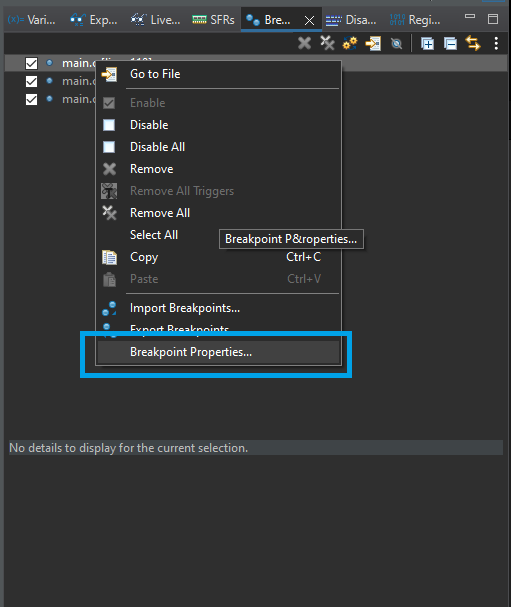This screenshot has height=607, width=511.
Task: Toggle the Skip All Breakpoints icon
Action: (396, 43)
